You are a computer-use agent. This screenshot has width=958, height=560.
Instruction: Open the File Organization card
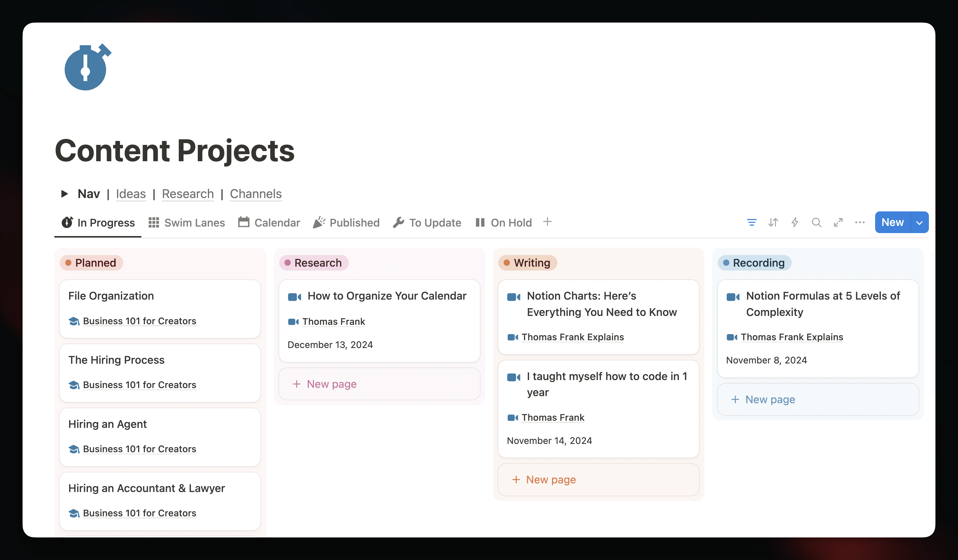click(160, 309)
